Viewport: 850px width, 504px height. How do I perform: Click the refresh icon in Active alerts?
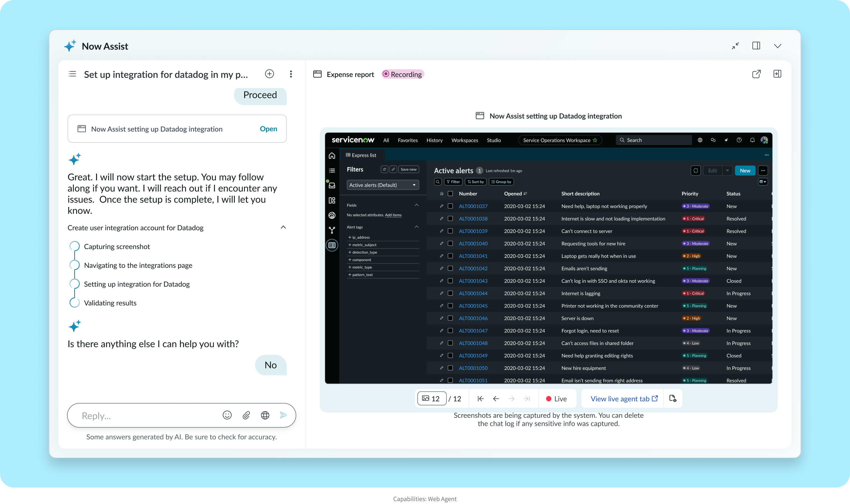(x=695, y=170)
